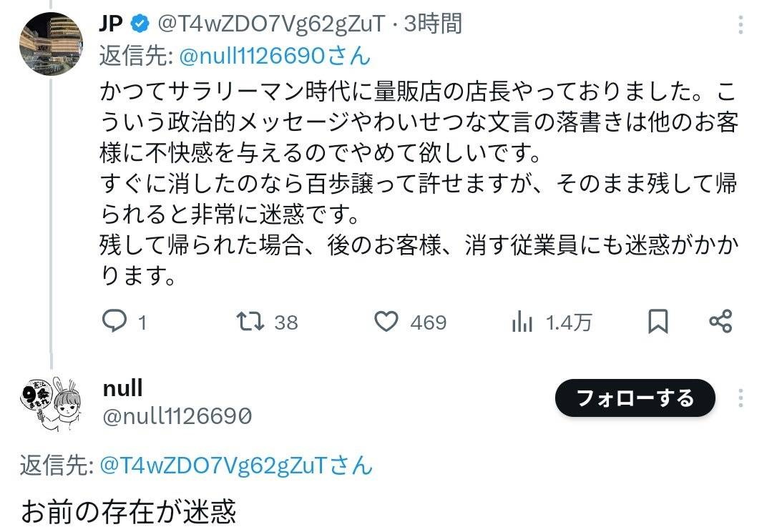Viewport: 772px width, 532px height.
Task: Bookmark the JP post
Action: (x=658, y=322)
